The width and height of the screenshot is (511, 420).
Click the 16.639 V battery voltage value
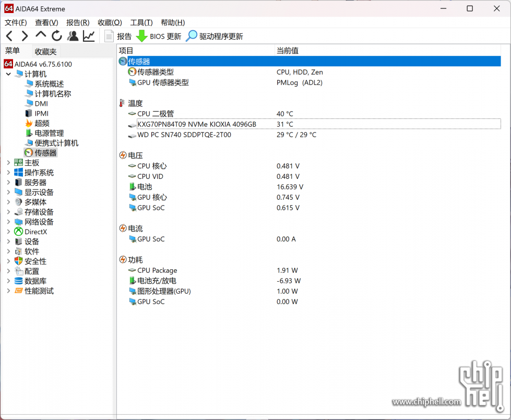click(x=290, y=187)
